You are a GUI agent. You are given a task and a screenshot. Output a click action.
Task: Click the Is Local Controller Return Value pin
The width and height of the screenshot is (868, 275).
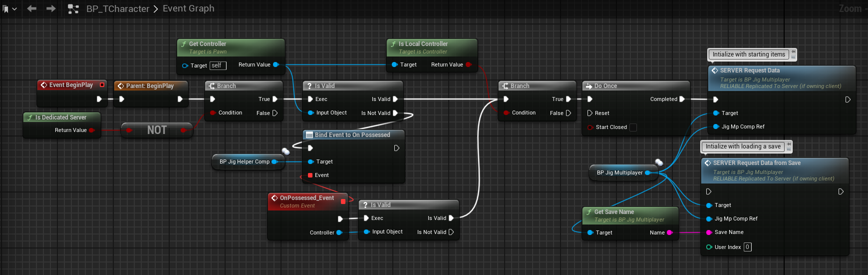468,64
